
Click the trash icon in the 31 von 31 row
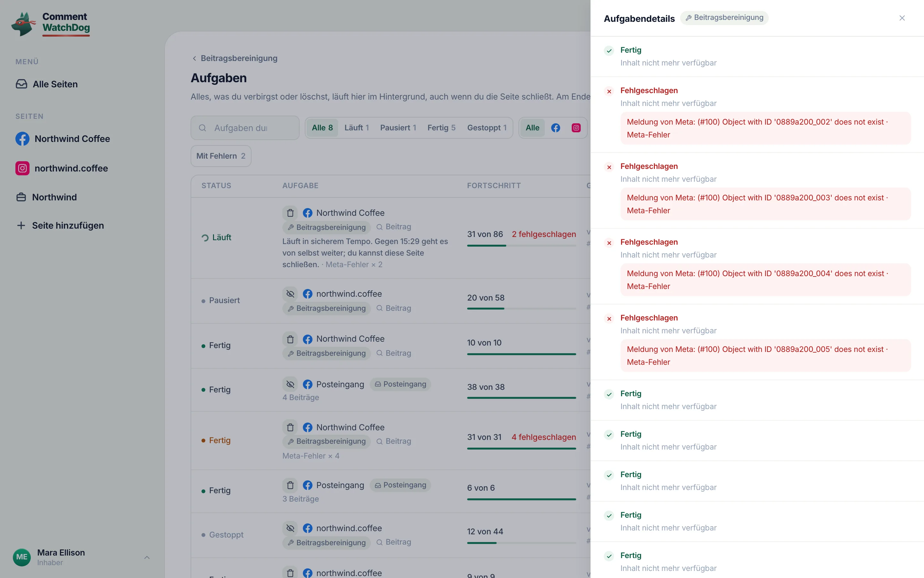[290, 427]
